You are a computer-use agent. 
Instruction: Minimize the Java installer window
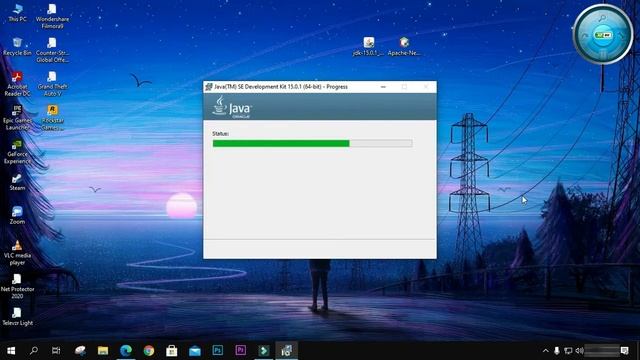coord(383,87)
